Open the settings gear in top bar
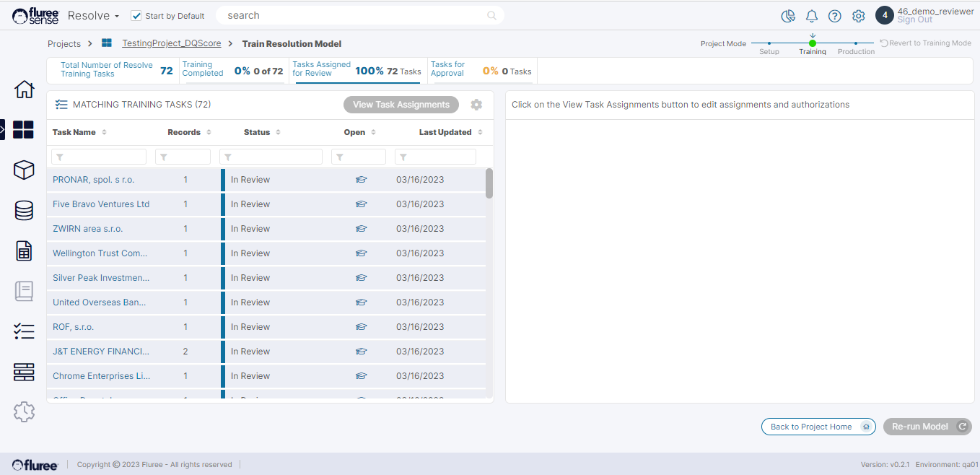Viewport: 980px width, 475px height. coord(858,16)
